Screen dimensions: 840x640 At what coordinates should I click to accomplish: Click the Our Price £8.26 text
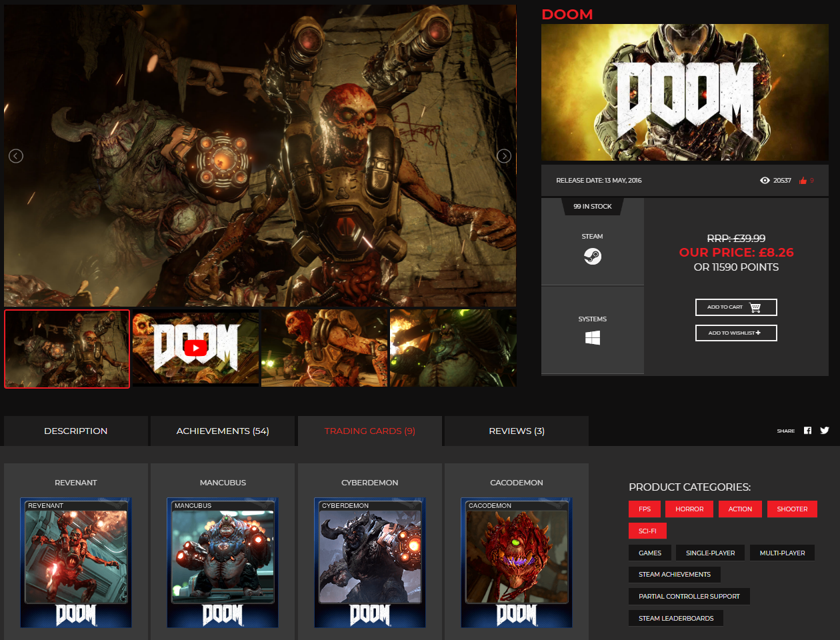pyautogui.click(x=736, y=253)
